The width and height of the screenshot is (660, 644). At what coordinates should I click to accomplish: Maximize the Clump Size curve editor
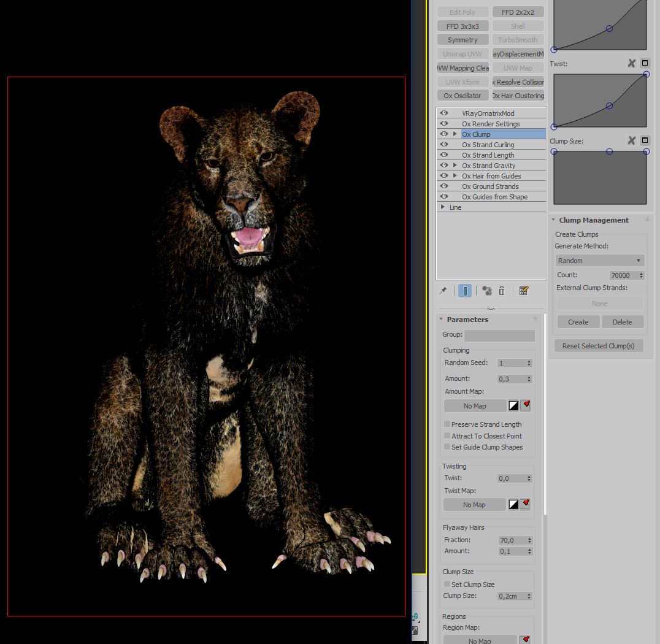645,140
